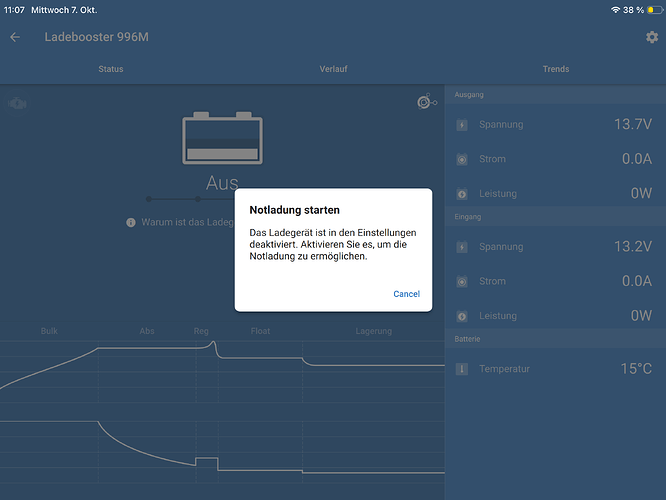Tap the 'Aus' charger state text
The image size is (666, 500).
tap(221, 183)
